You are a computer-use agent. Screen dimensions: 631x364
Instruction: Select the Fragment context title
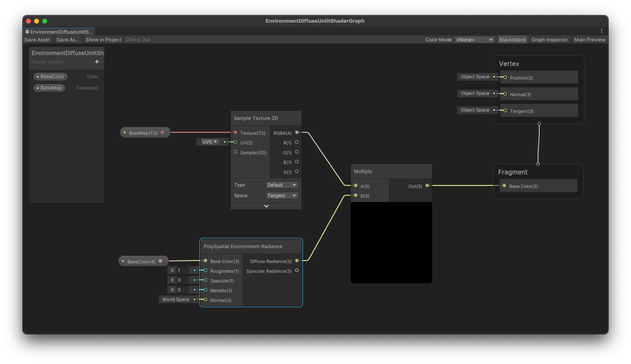513,172
